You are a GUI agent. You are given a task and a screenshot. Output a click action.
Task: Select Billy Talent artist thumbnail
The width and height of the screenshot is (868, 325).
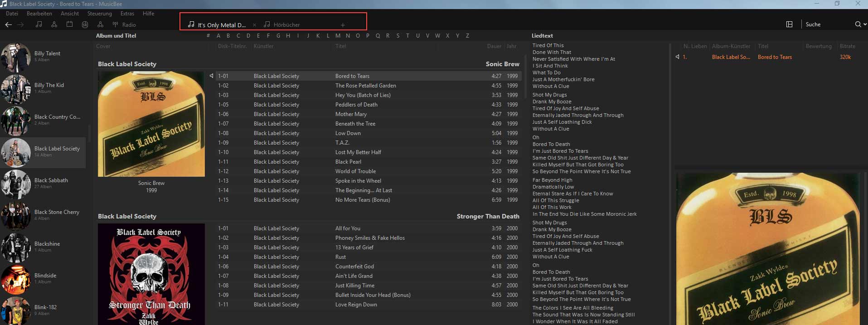pos(16,58)
